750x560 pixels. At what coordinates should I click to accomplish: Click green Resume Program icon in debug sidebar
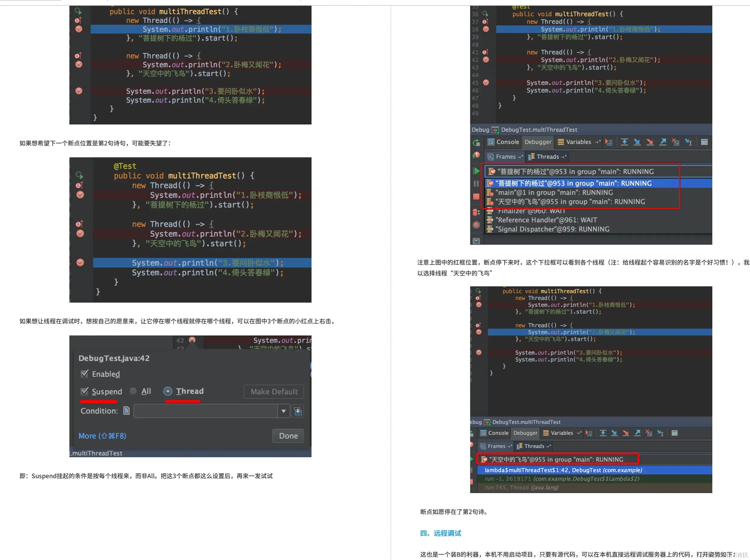pos(476,171)
